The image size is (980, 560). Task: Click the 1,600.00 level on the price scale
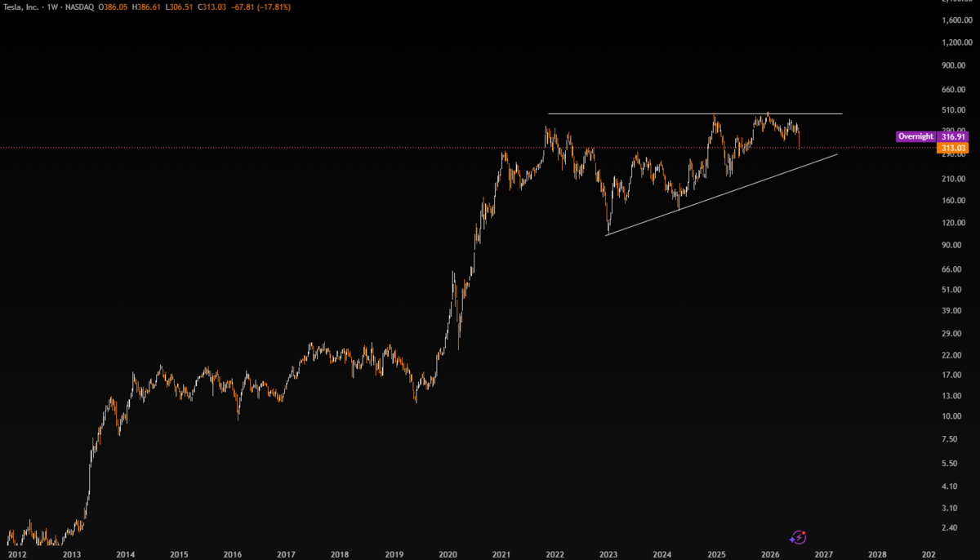tap(955, 42)
